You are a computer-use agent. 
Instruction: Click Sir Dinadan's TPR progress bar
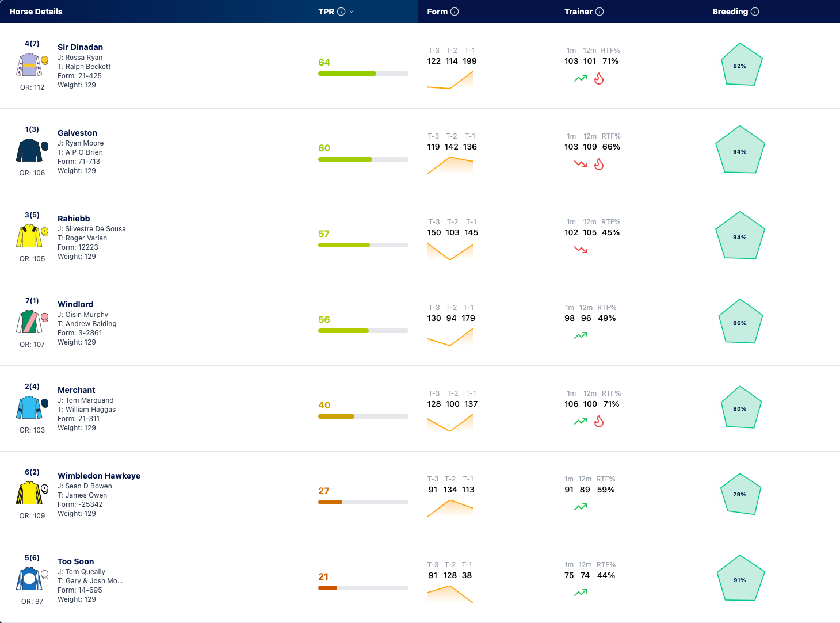click(363, 74)
